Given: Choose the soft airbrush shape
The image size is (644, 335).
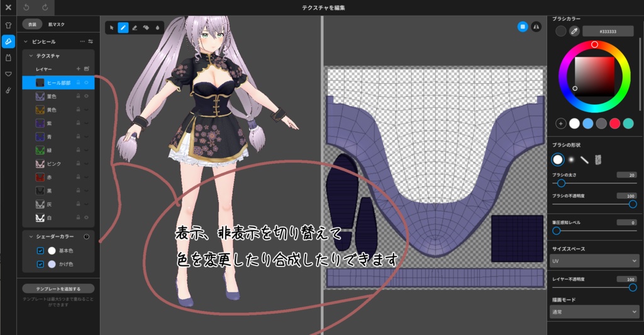Looking at the screenshot, I should pyautogui.click(x=571, y=159).
